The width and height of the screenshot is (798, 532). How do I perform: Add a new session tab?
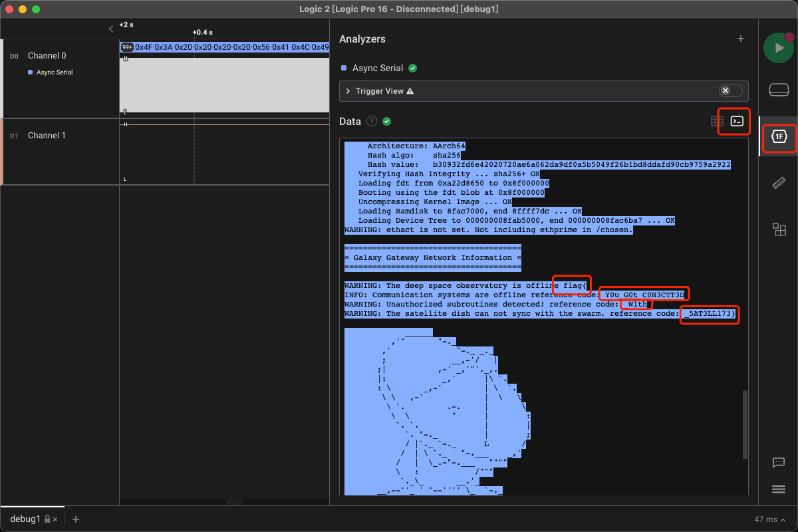[76, 519]
